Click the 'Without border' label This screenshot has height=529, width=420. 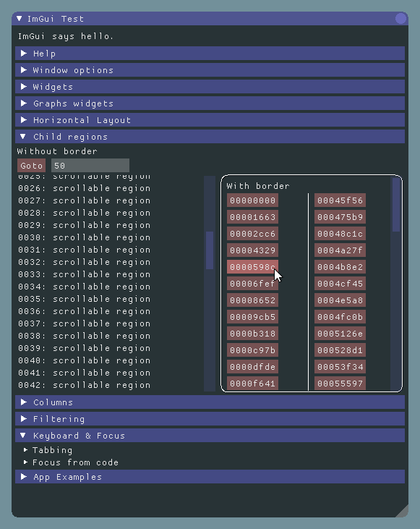(57, 151)
